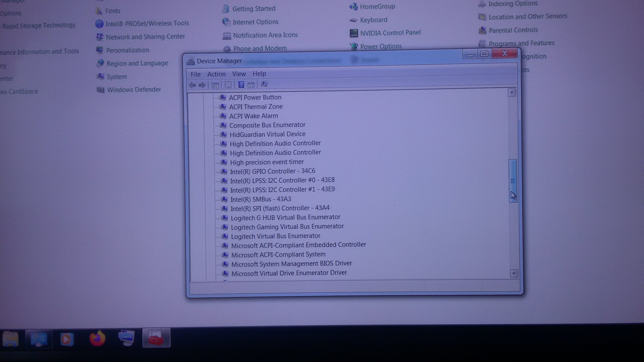Click the device icon beside ACPI Power Button
This screenshot has height=362, width=644.
click(223, 97)
